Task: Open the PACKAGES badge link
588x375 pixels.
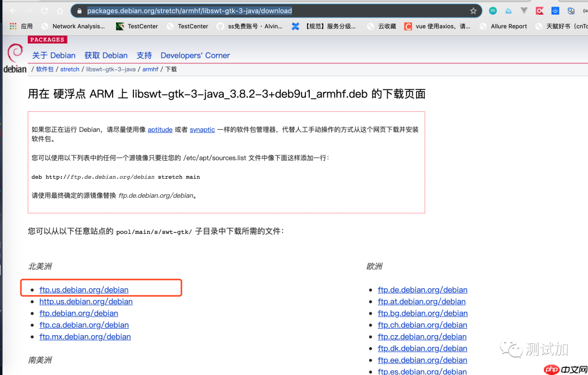Action: 47,40
